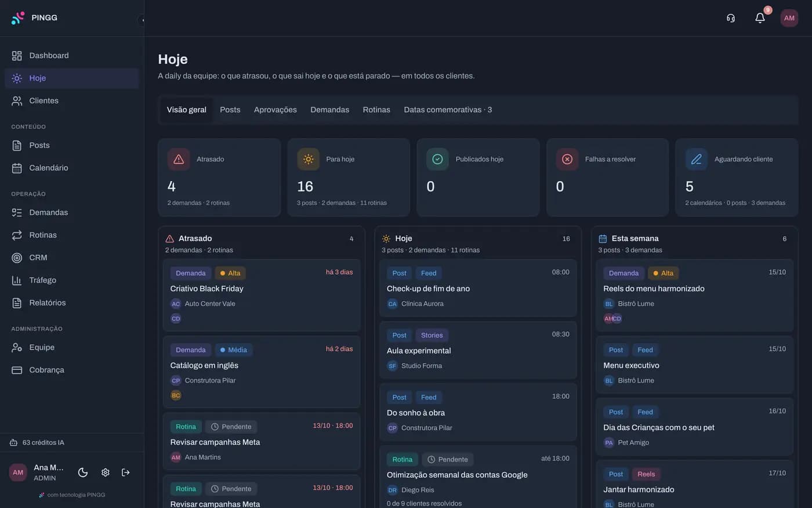Screen dimensions: 812x508
Task: Click the Demandas sidebar icon
Action: 17,212
